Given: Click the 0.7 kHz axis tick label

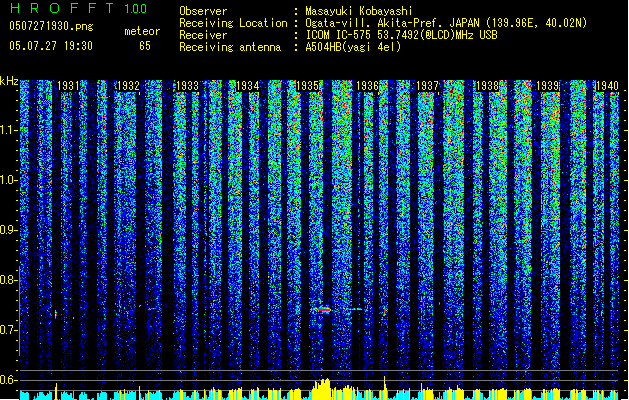Looking at the screenshot, I should [x=8, y=330].
